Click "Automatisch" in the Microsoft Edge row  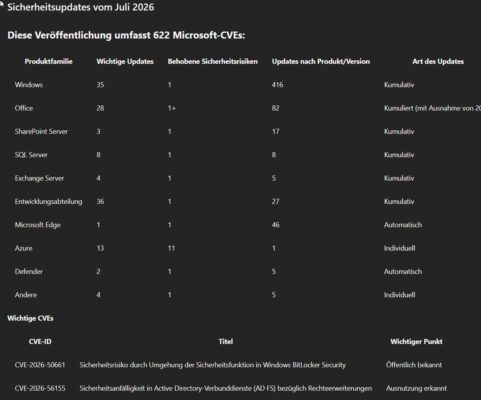tap(403, 225)
